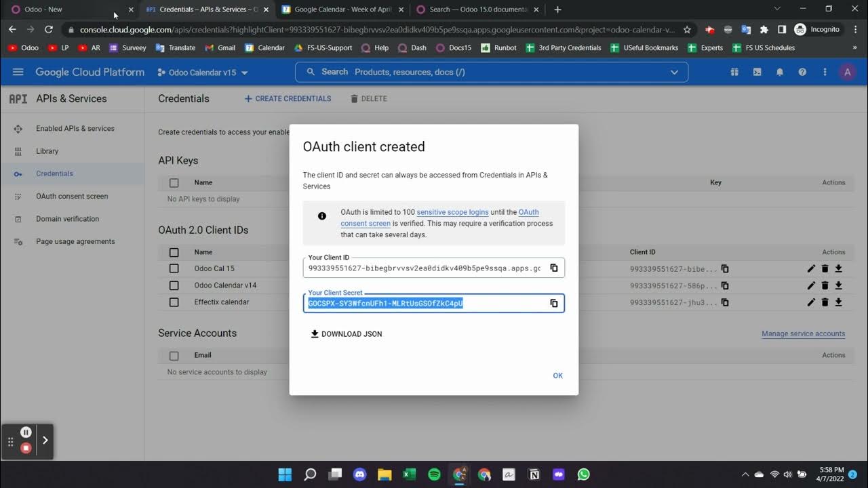The image size is (868, 488).
Task: Confirm the dialog with OK
Action: (557, 375)
